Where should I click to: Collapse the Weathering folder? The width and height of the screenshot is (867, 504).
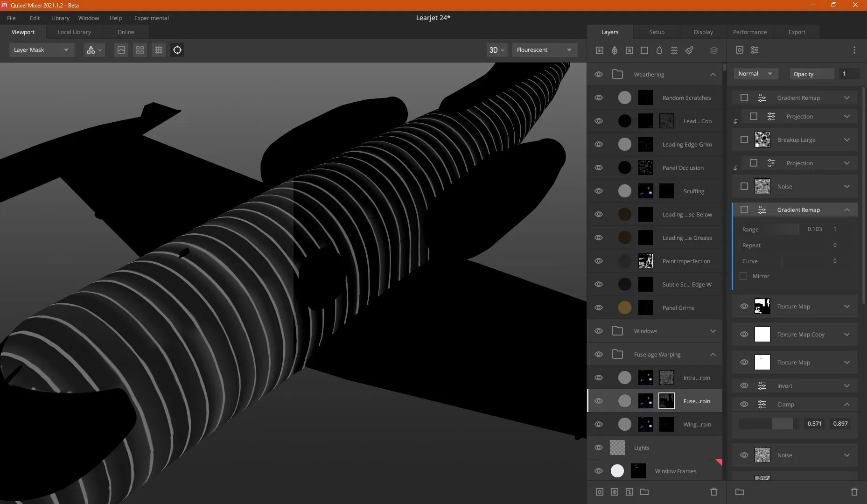pos(713,74)
